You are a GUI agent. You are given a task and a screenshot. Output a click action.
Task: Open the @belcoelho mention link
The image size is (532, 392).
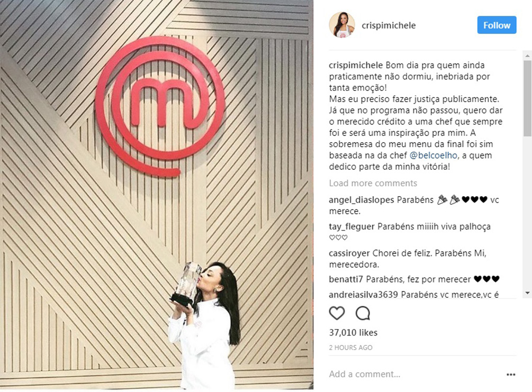click(x=434, y=156)
